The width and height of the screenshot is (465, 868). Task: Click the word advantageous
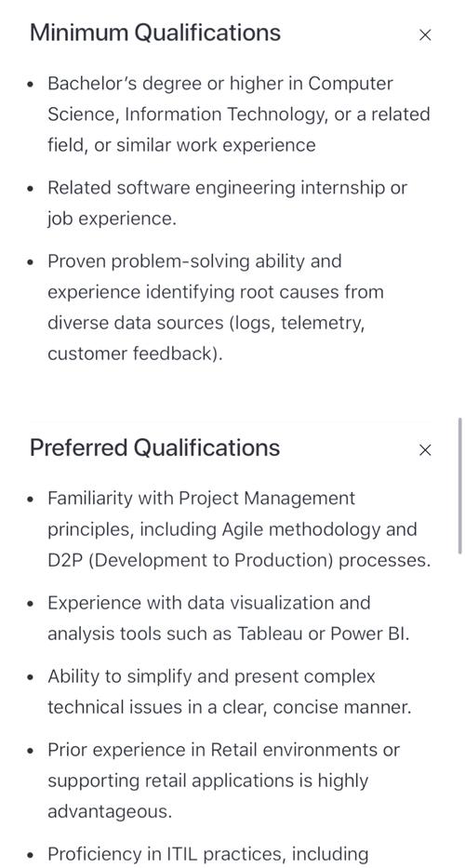tap(110, 811)
